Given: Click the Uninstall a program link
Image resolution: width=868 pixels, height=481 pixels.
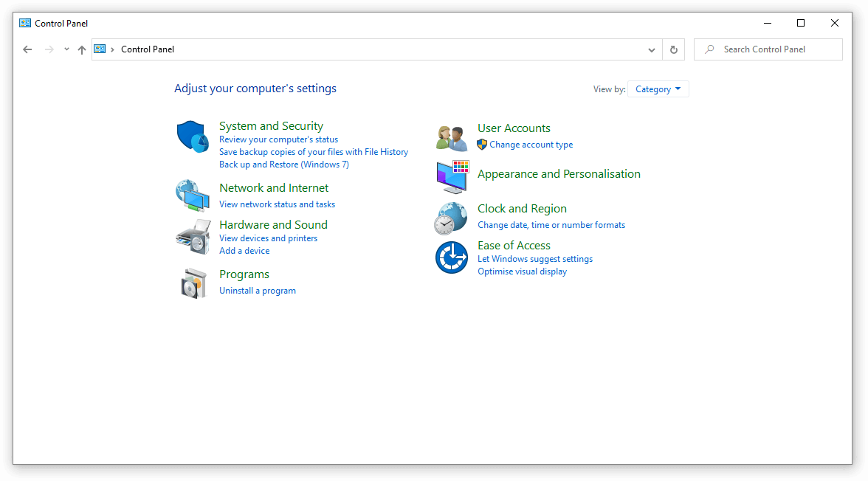Looking at the screenshot, I should pyautogui.click(x=258, y=291).
